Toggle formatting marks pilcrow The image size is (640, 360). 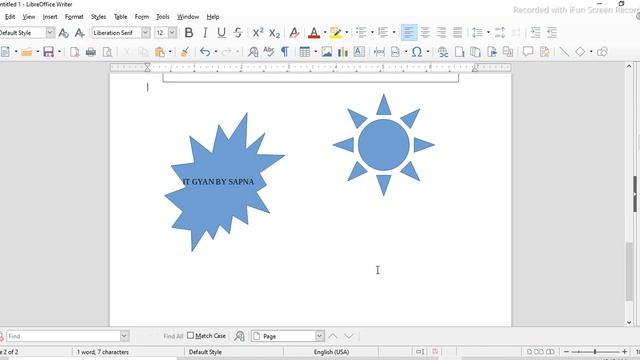[285, 52]
